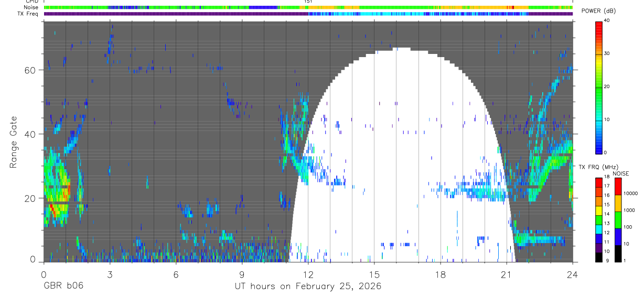Click the x-axis tick label '3'
644x297 pixels.
110,274
